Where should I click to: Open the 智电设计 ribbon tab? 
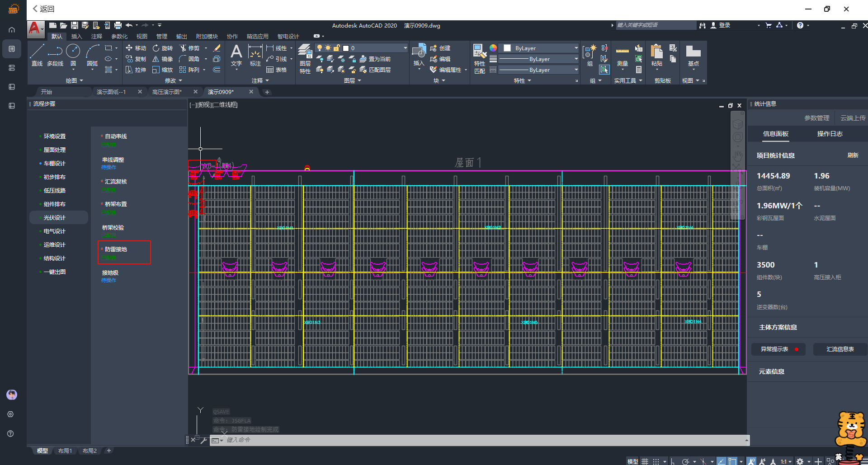tap(288, 36)
